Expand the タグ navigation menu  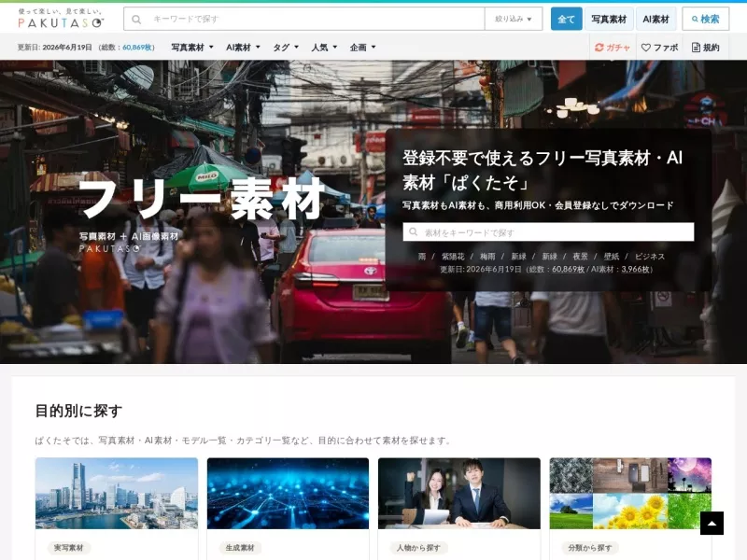tap(286, 48)
